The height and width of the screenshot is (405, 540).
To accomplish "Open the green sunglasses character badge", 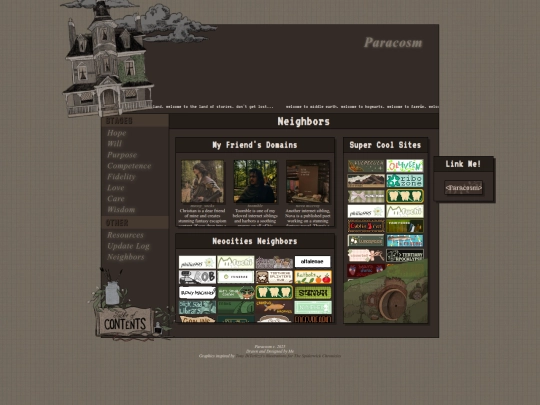I will pyautogui.click(x=236, y=292).
